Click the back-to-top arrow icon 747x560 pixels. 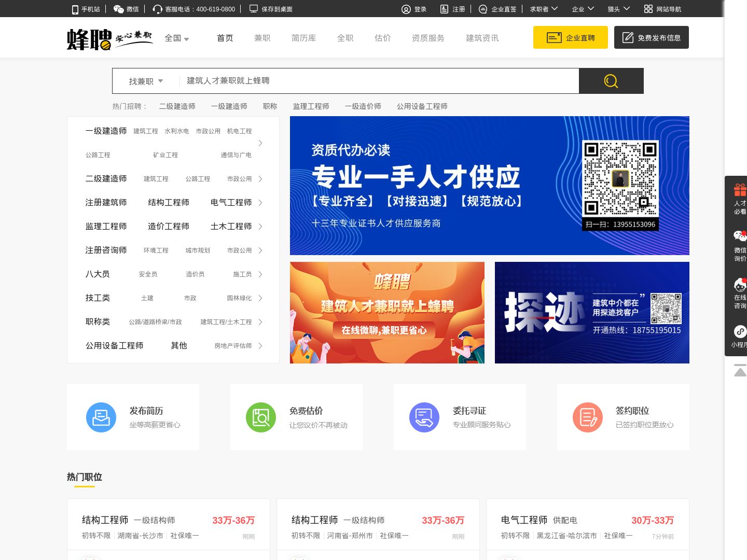[740, 370]
